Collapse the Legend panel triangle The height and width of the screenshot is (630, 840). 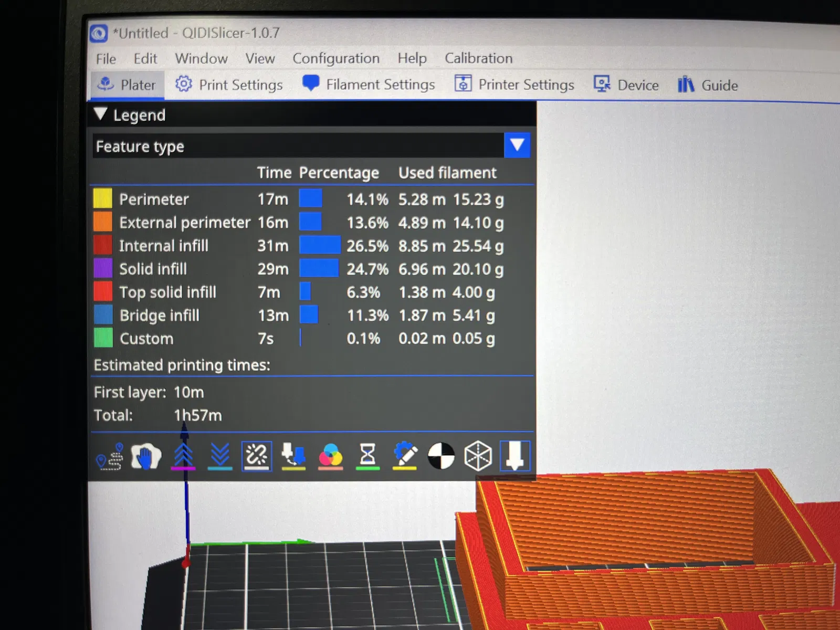click(101, 114)
